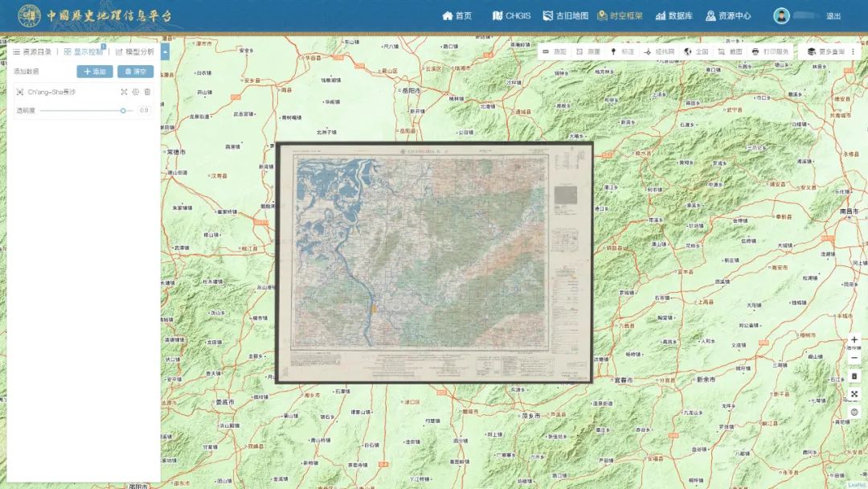This screenshot has width=868, height=489.
Task: Click the 新余市 city label
Action: tap(706, 380)
